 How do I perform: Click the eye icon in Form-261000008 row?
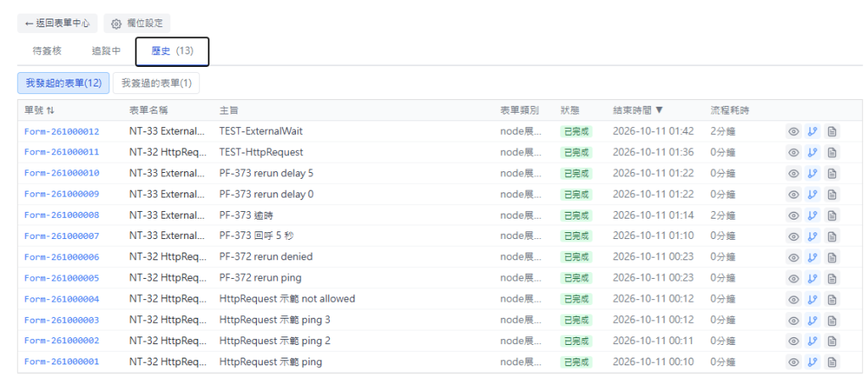click(793, 215)
